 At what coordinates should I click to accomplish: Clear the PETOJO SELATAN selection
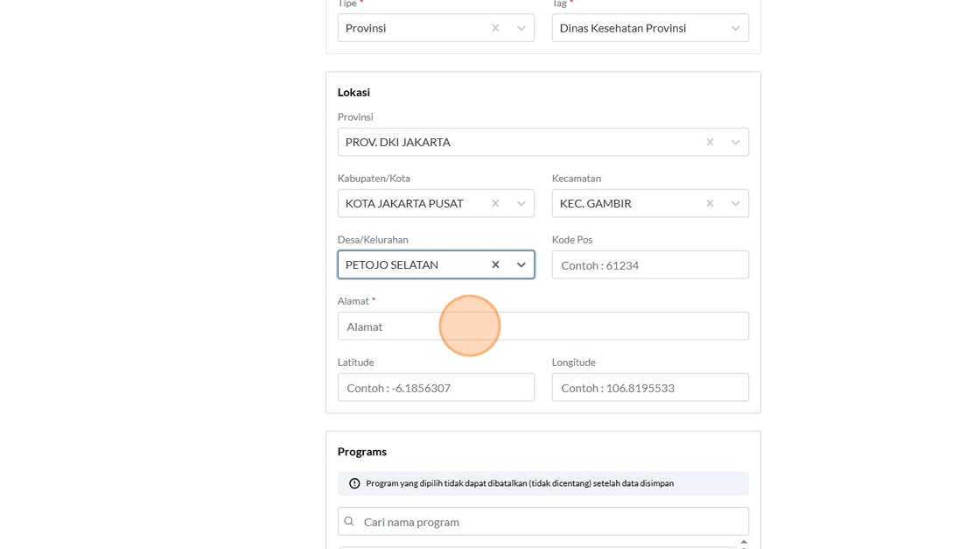(495, 264)
